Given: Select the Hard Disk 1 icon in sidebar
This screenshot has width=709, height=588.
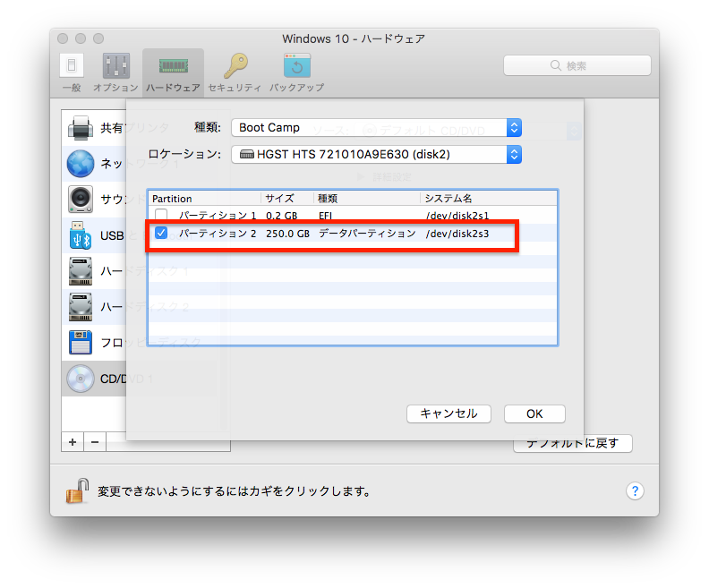Looking at the screenshot, I should point(81,271).
